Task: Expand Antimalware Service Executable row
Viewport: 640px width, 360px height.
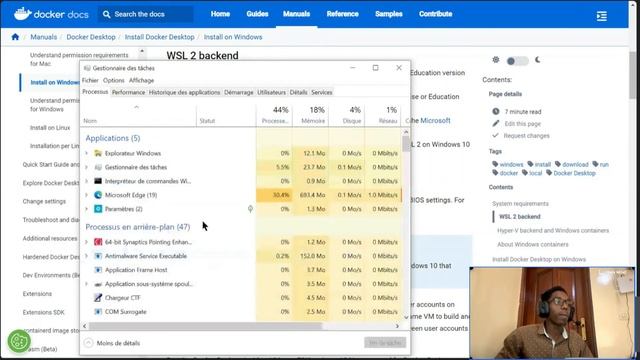Action: click(x=86, y=256)
